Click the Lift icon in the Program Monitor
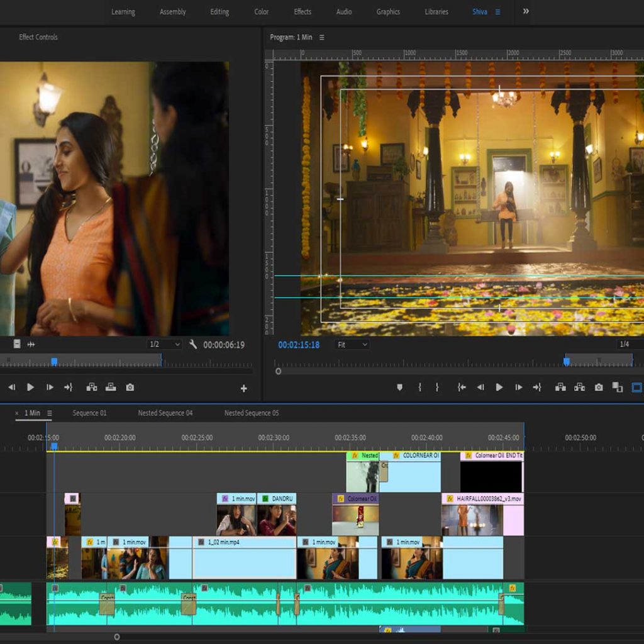The width and height of the screenshot is (644, 644). 560,388
